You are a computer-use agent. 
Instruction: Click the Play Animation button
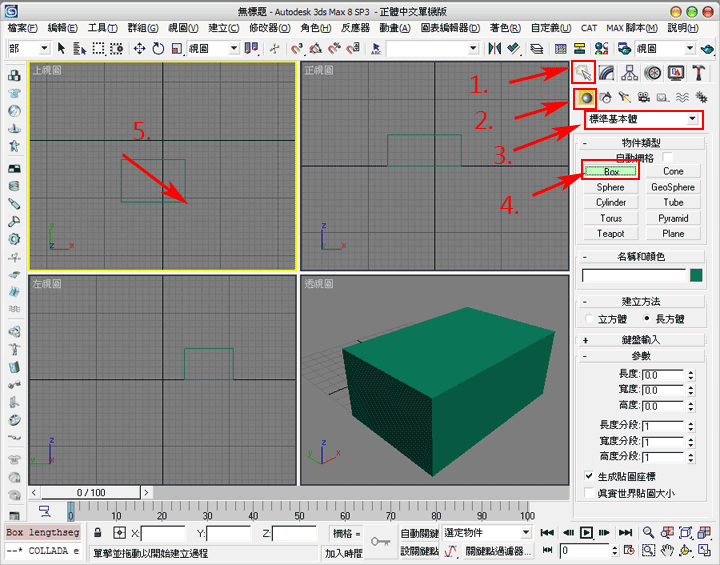click(586, 532)
